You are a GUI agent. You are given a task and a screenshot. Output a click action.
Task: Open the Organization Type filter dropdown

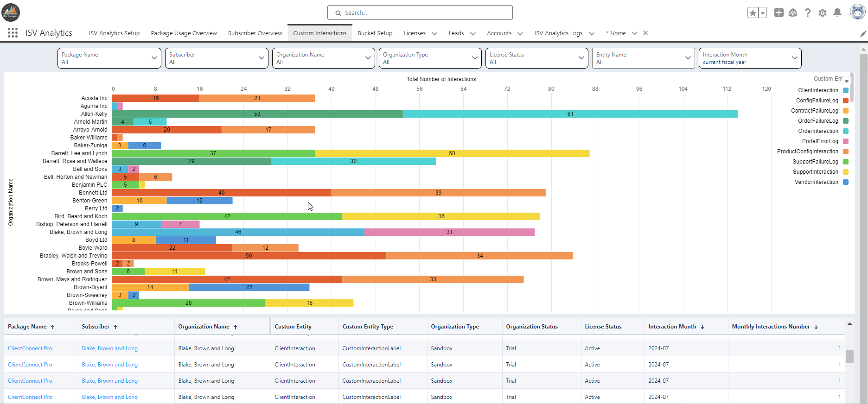430,58
